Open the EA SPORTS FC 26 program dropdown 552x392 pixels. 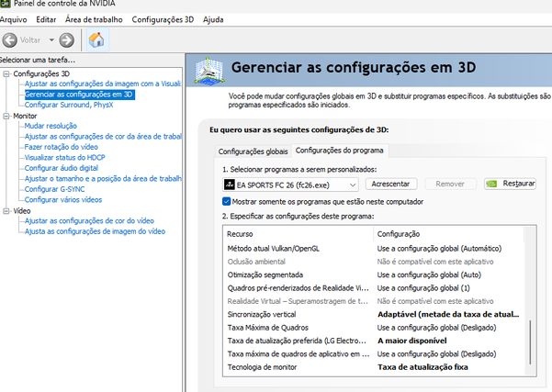tap(291, 185)
